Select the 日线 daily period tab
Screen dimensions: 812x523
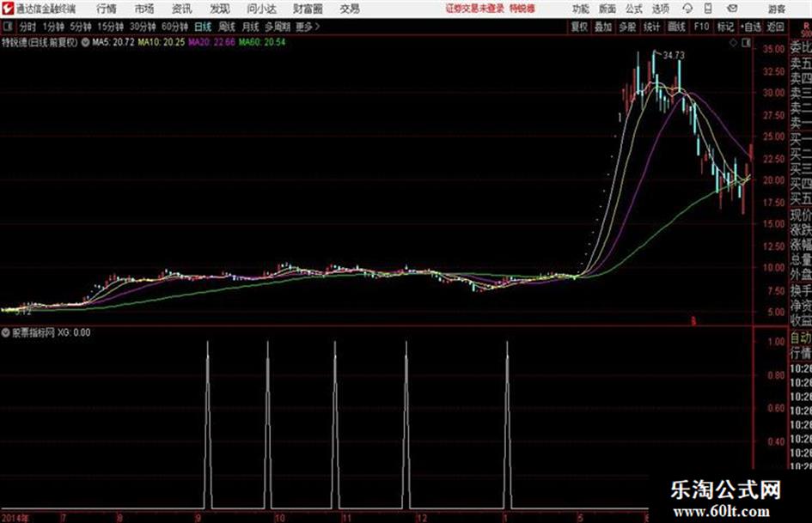[x=203, y=27]
